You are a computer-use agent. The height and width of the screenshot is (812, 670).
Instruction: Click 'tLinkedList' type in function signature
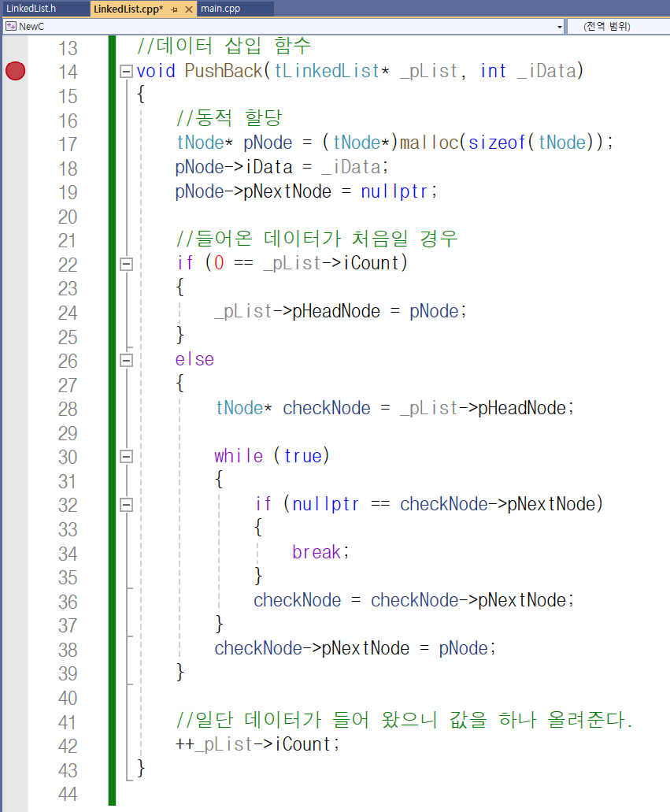click(328, 71)
